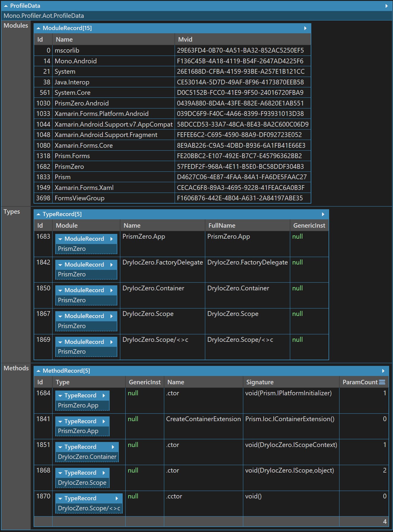
Task: Select the Mono.Android module name cell
Action: tap(113, 61)
